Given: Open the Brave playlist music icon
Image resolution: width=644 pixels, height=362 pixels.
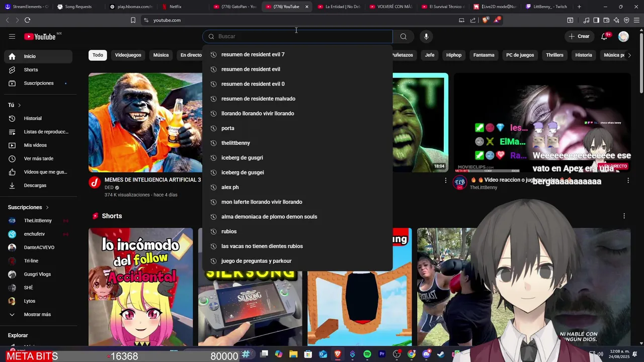Looking at the screenshot, I should 586,20.
